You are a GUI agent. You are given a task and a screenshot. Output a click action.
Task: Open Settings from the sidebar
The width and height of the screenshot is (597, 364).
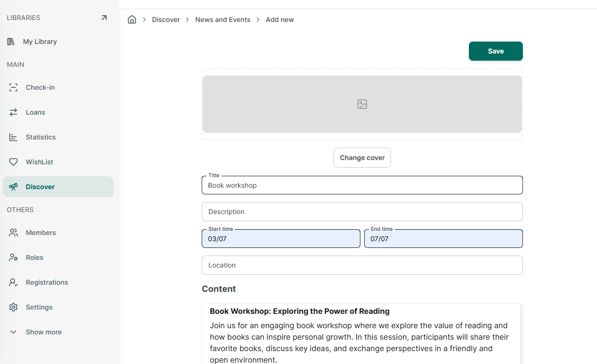click(x=58, y=307)
